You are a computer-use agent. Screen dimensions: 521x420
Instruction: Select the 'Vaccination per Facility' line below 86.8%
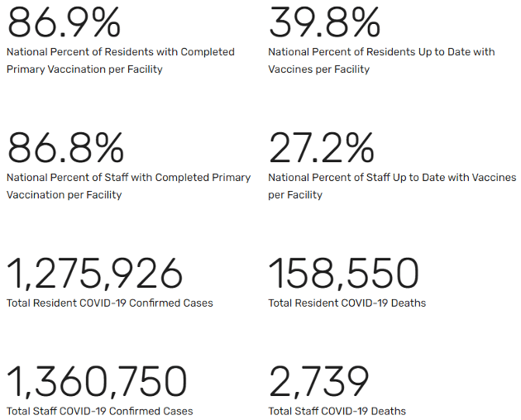pyautogui.click(x=64, y=195)
